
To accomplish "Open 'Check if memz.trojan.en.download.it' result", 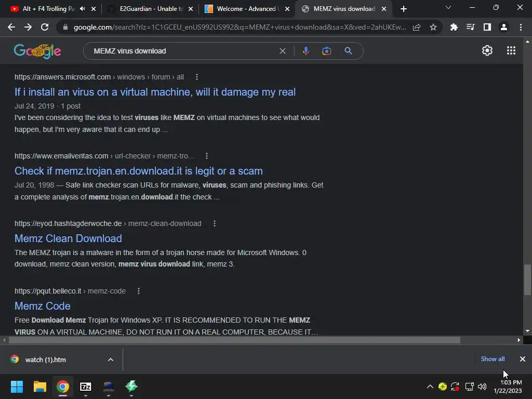I will (x=138, y=171).
